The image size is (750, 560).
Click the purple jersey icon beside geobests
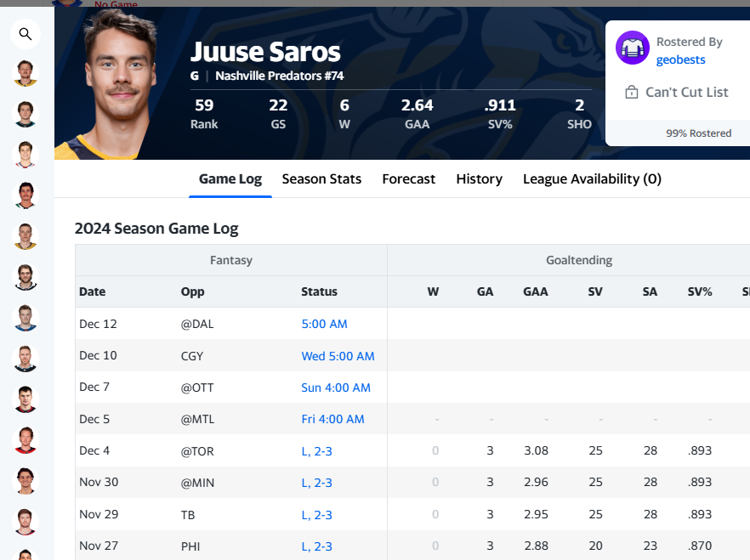pyautogui.click(x=633, y=48)
